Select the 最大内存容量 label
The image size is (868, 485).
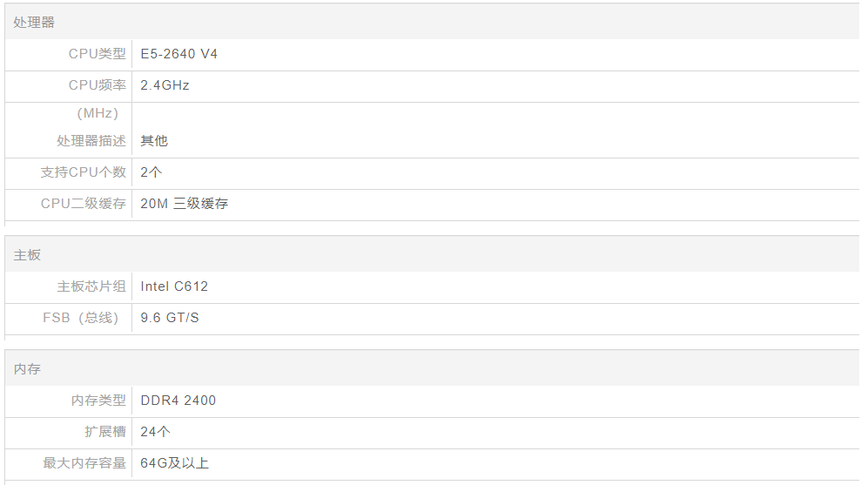coord(84,463)
